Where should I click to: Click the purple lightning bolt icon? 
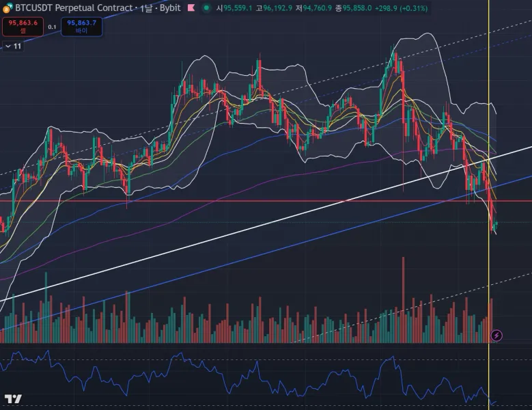tap(496, 336)
